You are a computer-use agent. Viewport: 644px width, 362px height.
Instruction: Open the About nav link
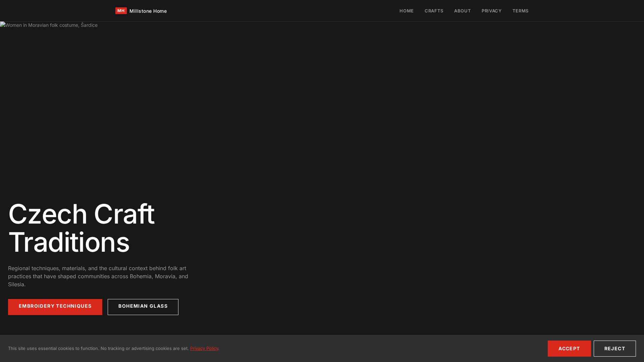[463, 11]
